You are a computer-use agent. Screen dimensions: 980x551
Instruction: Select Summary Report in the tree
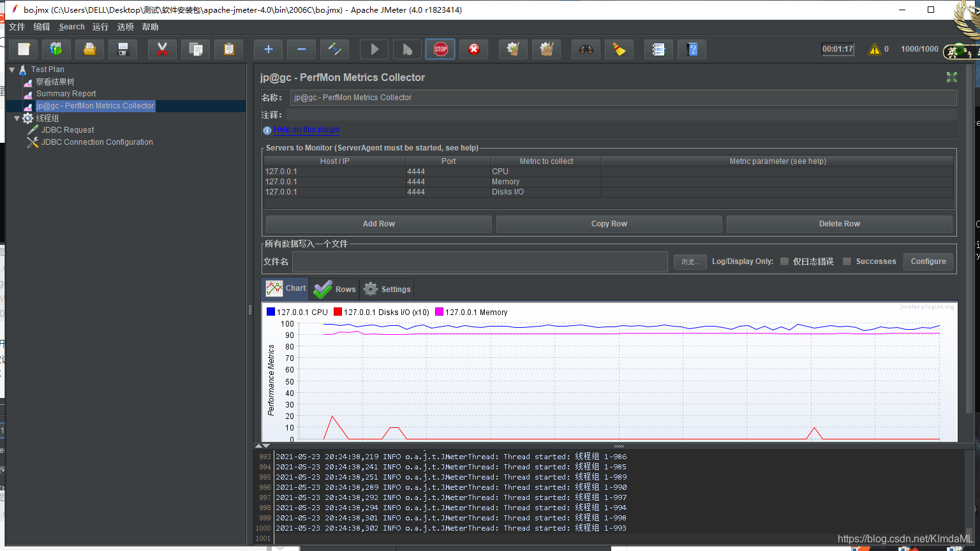pos(66,94)
